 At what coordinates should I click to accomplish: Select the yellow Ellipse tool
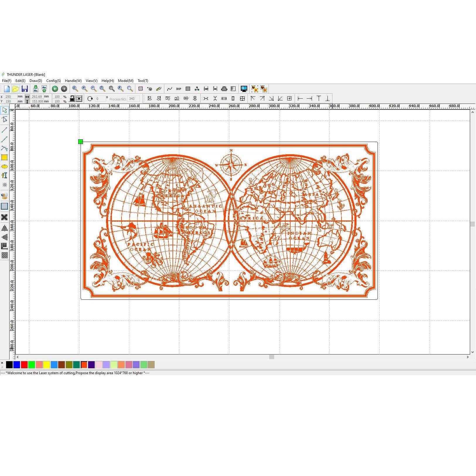click(4, 167)
